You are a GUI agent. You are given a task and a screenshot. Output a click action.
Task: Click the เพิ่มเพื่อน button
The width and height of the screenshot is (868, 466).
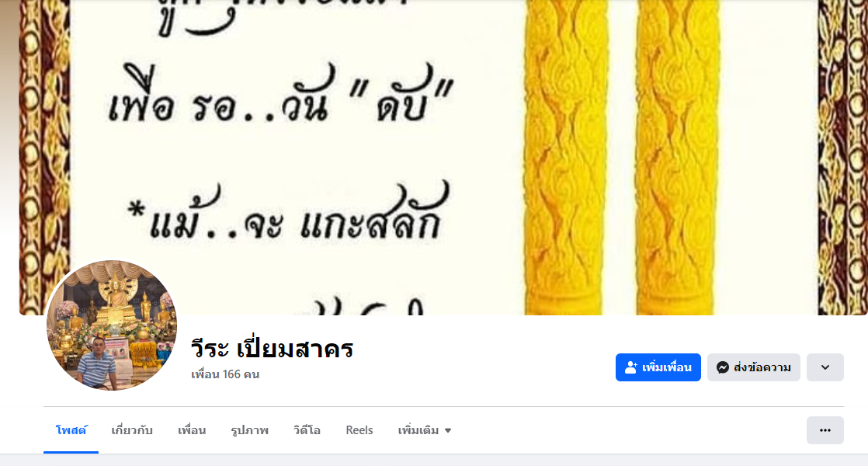pyautogui.click(x=658, y=367)
